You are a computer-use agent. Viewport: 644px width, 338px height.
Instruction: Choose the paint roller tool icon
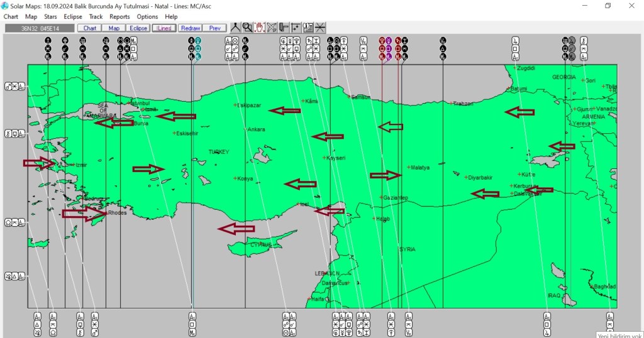point(284,28)
